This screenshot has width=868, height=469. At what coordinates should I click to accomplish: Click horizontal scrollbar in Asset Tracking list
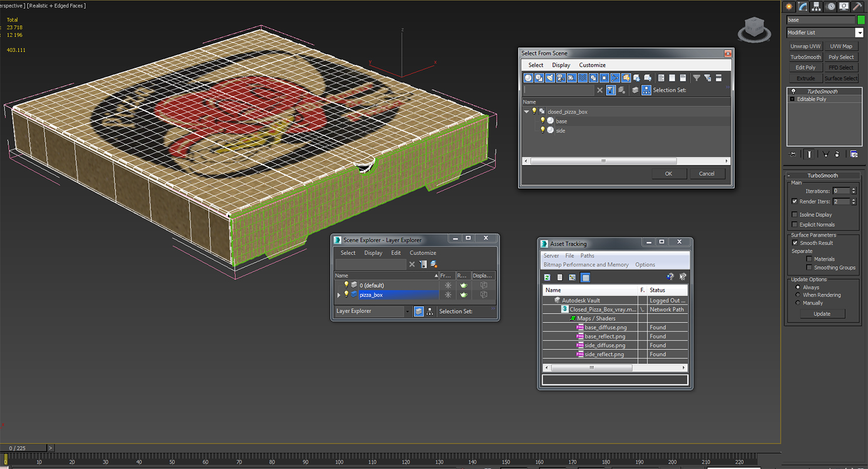click(x=592, y=368)
